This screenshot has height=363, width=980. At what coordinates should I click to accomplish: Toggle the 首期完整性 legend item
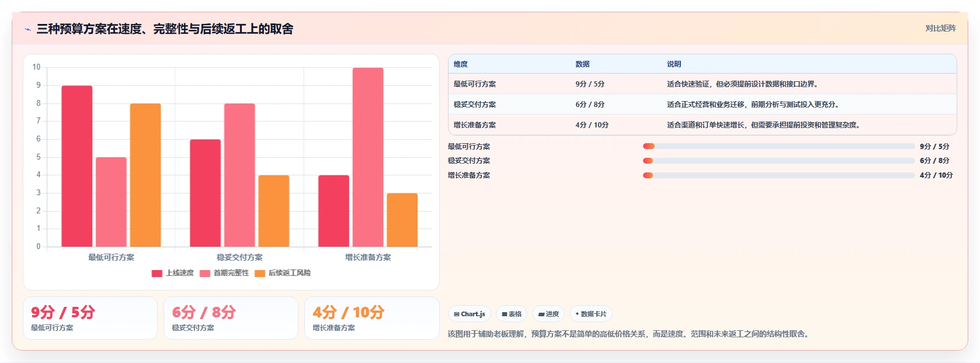click(x=224, y=273)
